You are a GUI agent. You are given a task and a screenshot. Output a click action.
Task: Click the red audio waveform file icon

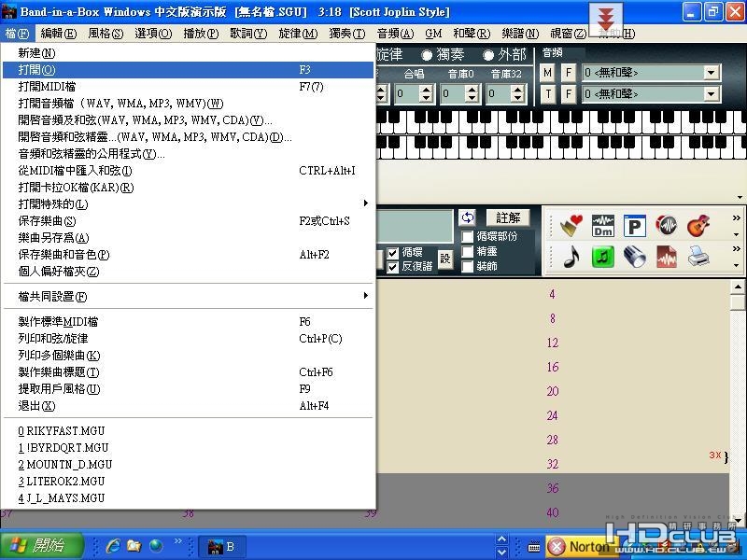click(x=666, y=257)
